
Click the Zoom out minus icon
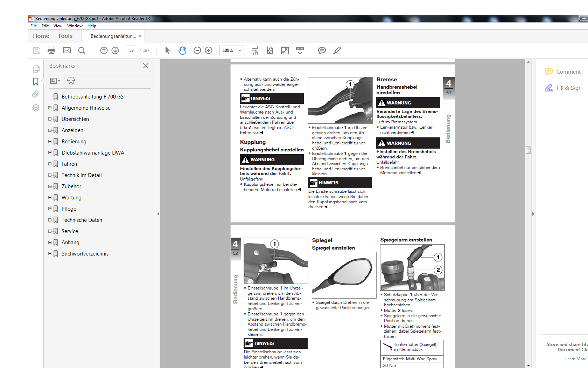click(197, 50)
